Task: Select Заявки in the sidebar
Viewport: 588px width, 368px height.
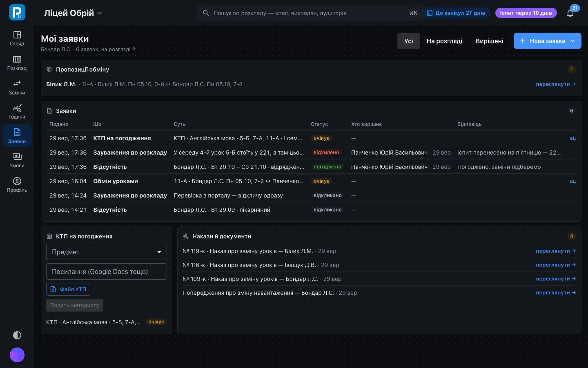Action: (x=17, y=136)
